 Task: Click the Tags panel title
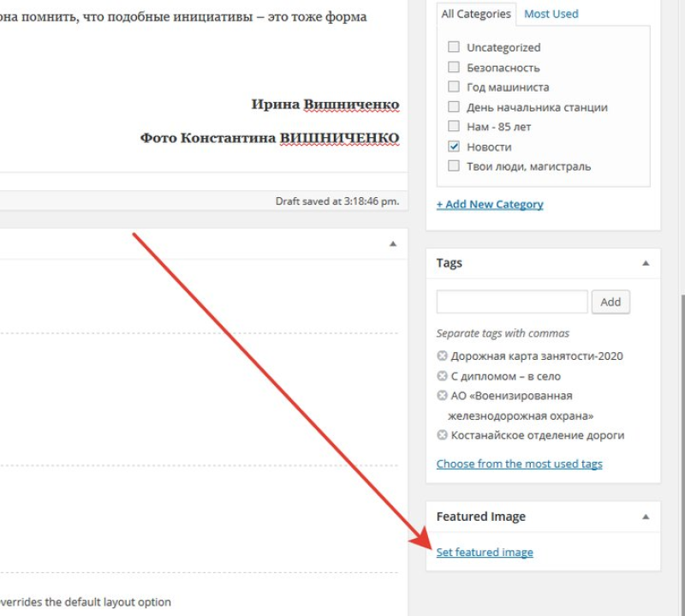(449, 263)
